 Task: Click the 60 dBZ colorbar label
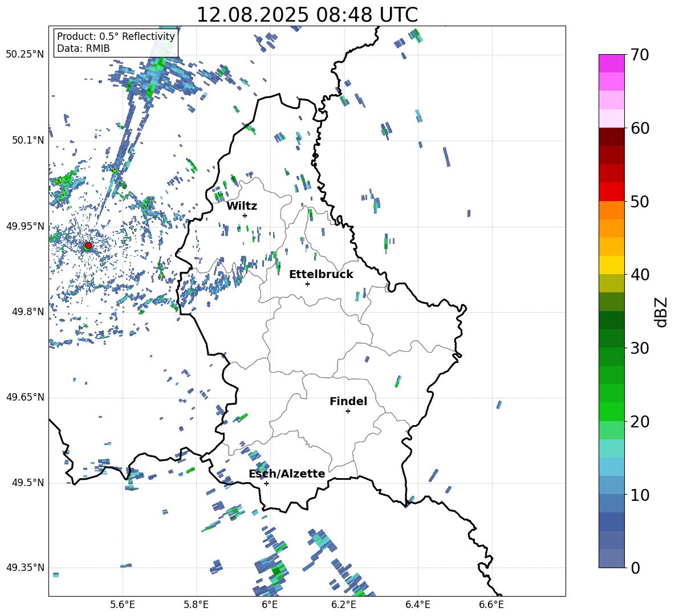click(640, 128)
